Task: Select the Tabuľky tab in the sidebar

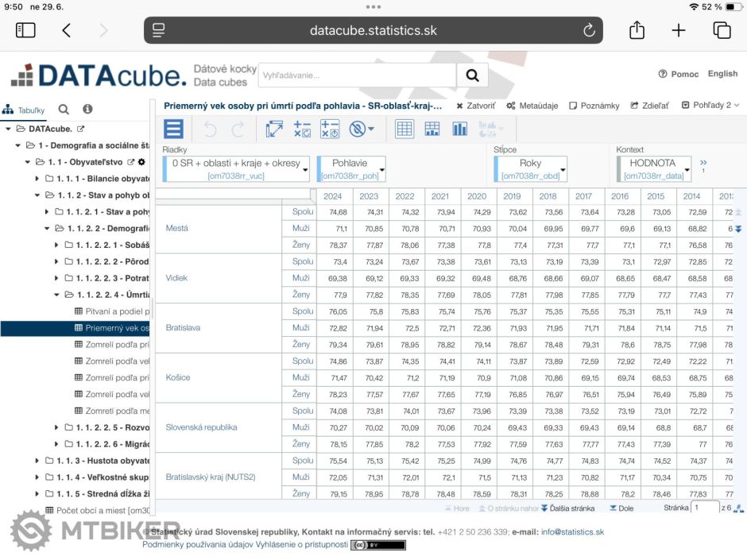Action: (x=24, y=110)
